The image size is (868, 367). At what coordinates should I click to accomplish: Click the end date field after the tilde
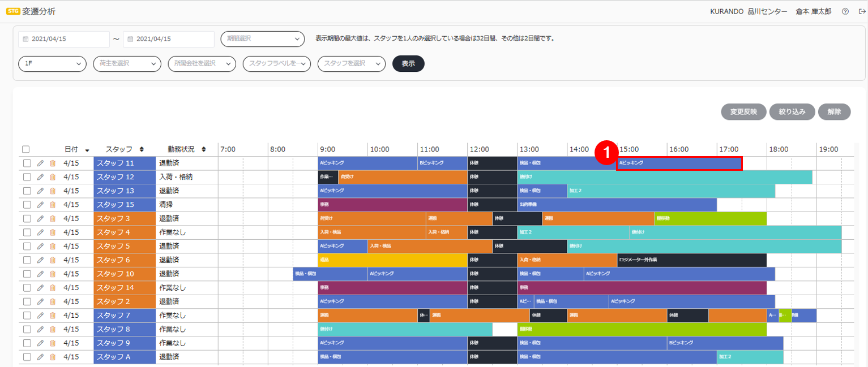(x=169, y=39)
